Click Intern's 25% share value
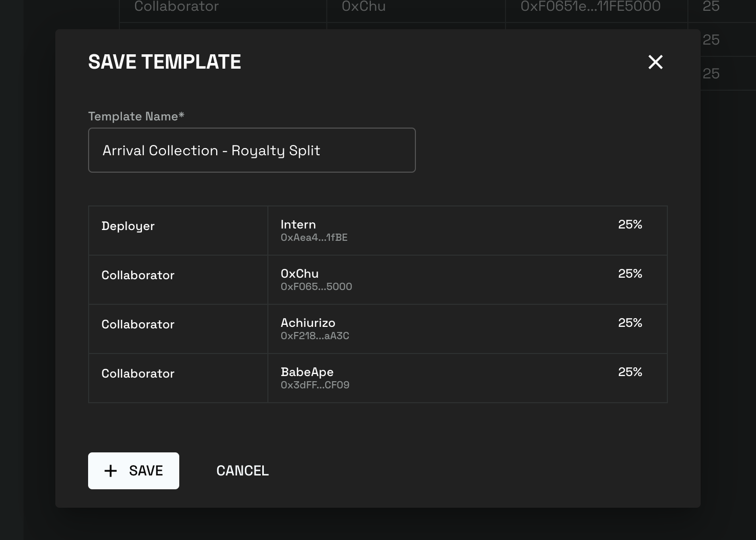This screenshot has height=540, width=756. [630, 224]
